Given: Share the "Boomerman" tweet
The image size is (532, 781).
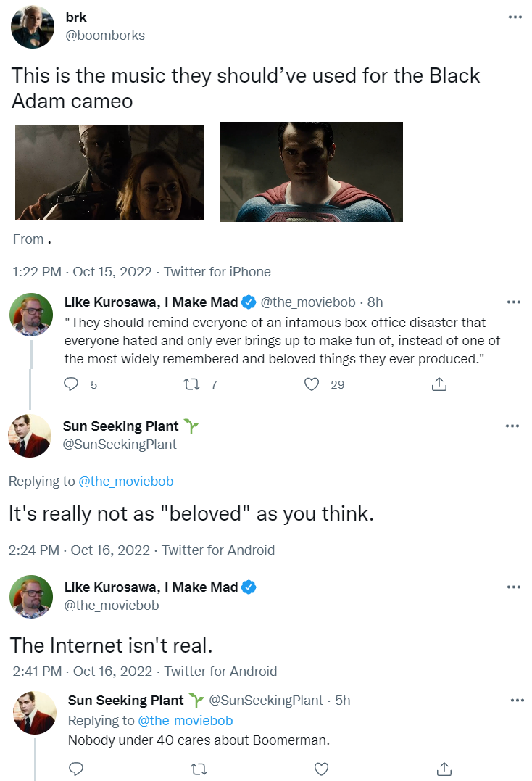Looking at the screenshot, I should [444, 769].
